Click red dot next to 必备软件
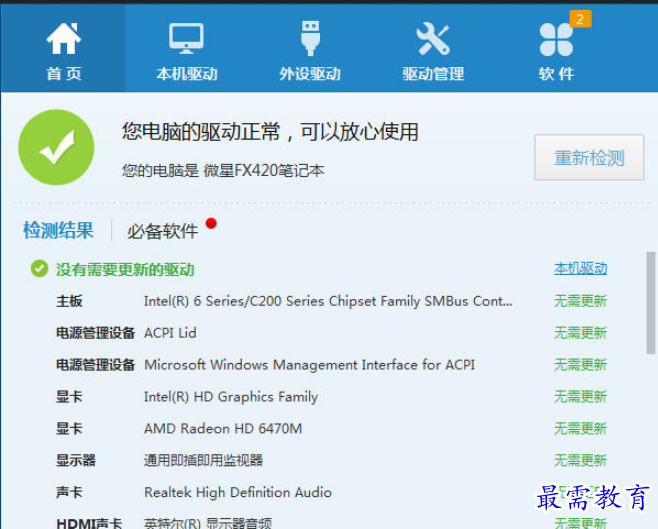 point(212,224)
